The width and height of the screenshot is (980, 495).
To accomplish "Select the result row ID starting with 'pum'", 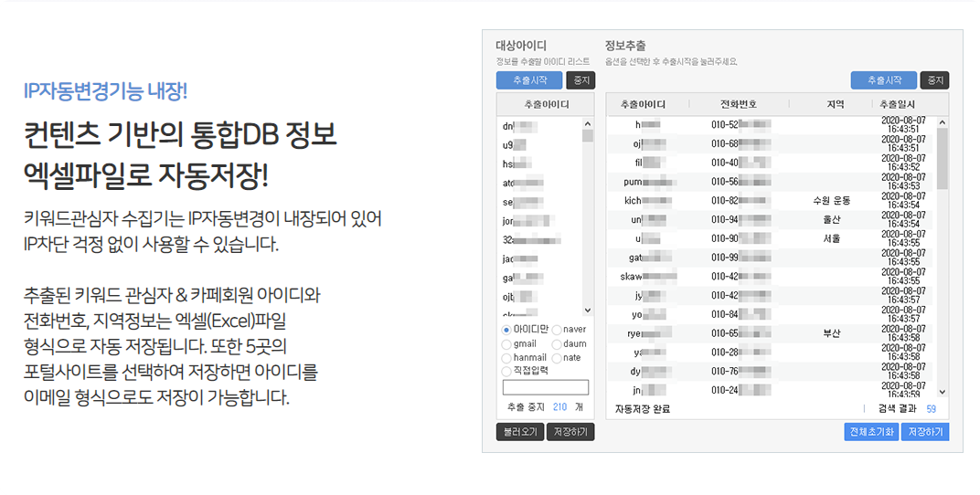I will 649,183.
